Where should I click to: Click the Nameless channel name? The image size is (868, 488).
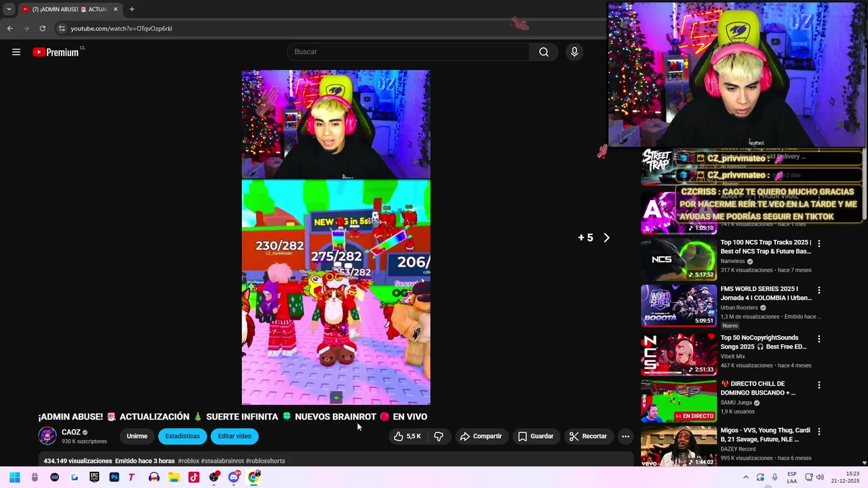(733, 261)
